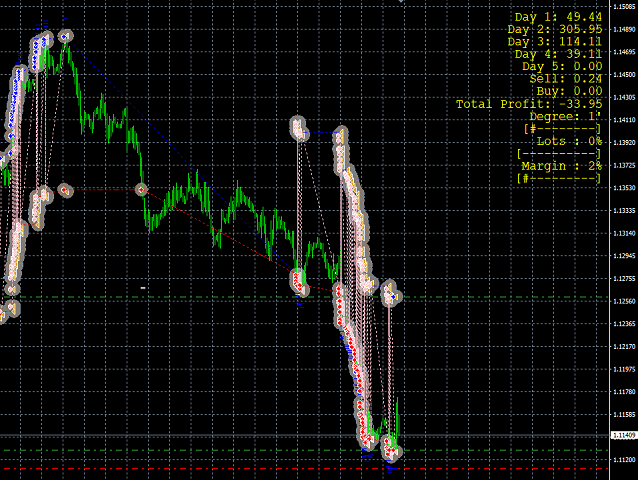The image size is (640, 480).
Task: Click price scale value 1.11975
Action: click(x=624, y=369)
